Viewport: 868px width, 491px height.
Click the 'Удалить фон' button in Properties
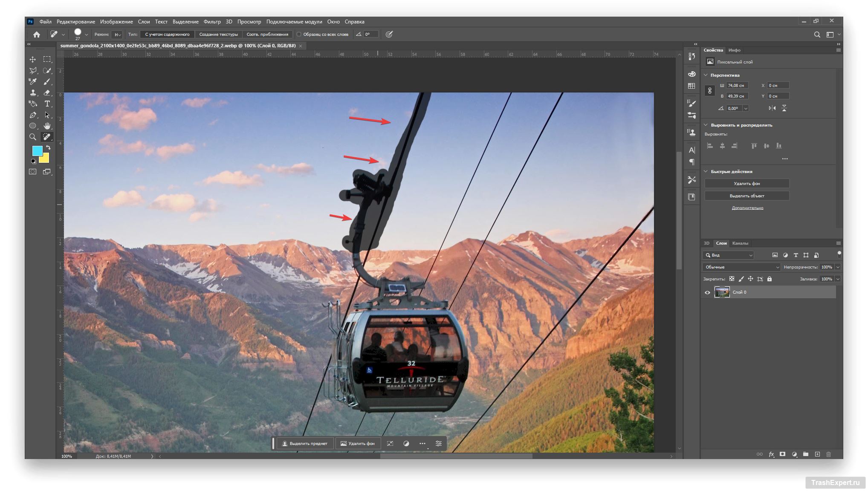pyautogui.click(x=747, y=184)
